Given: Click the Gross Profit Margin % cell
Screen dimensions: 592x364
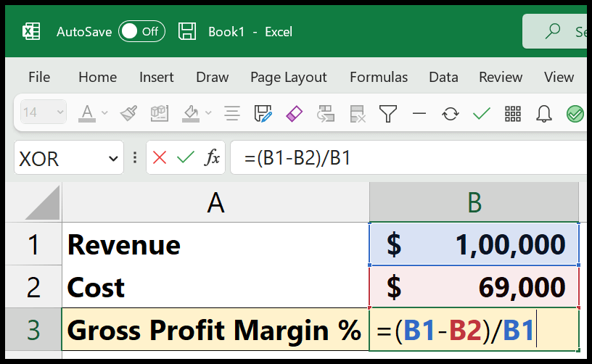Looking at the screenshot, I should click(215, 329).
